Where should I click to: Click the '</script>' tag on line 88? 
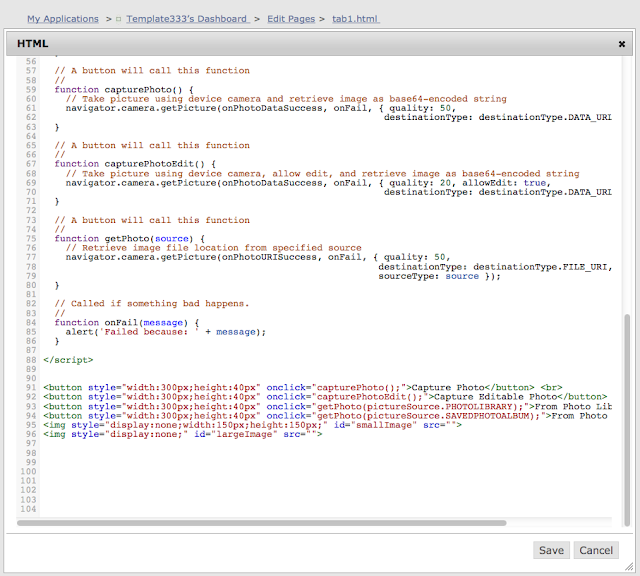(68, 360)
